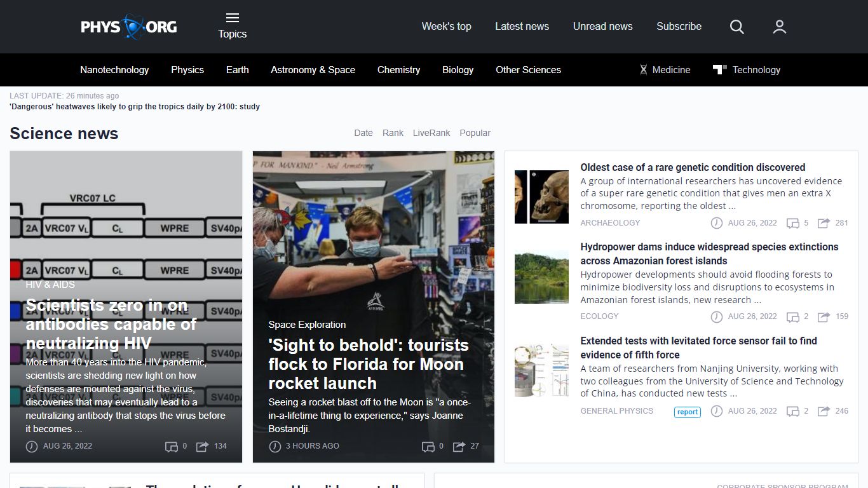
Task: Open the Hydropower dams species extinctions headline
Action: (709, 254)
